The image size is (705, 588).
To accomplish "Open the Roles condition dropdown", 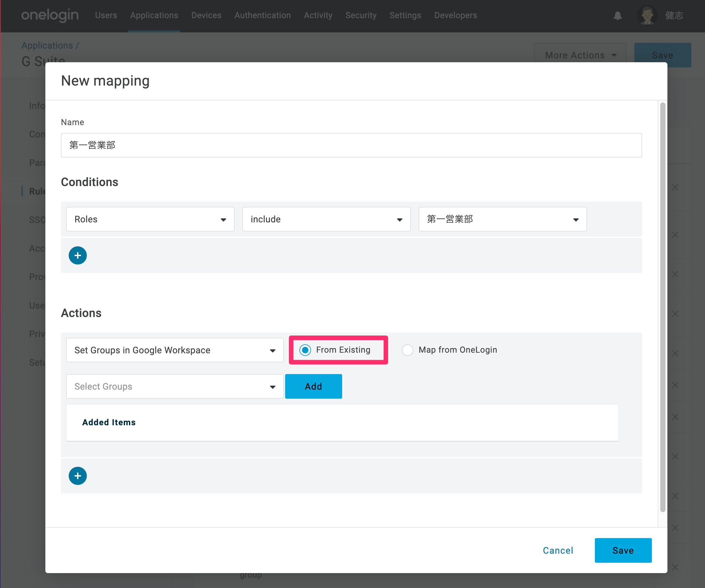I will click(x=150, y=219).
